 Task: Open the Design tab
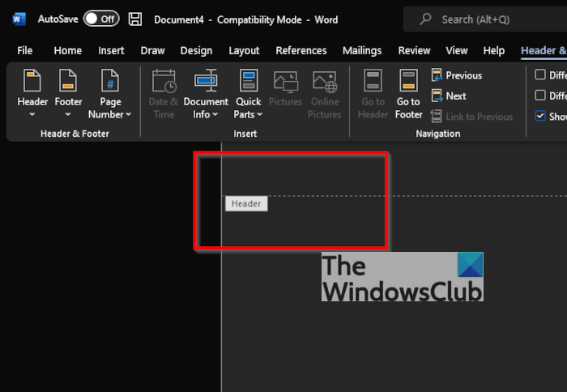[196, 50]
